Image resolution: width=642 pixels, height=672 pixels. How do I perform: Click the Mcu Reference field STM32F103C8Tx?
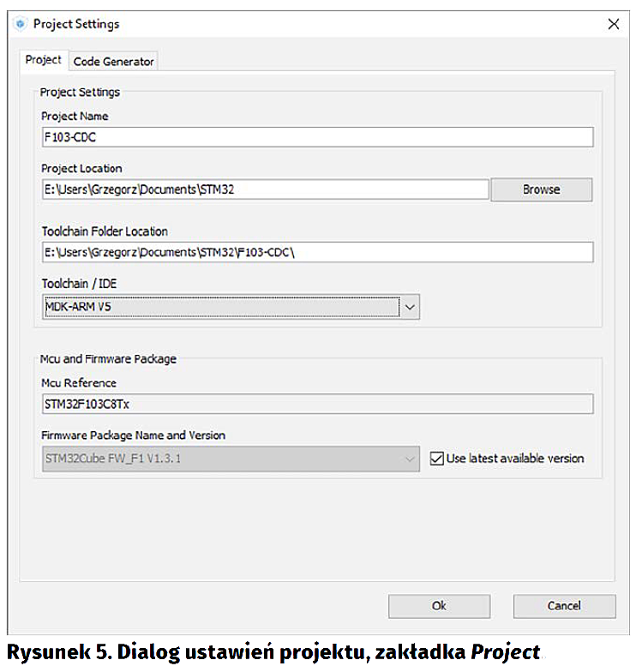(317, 404)
